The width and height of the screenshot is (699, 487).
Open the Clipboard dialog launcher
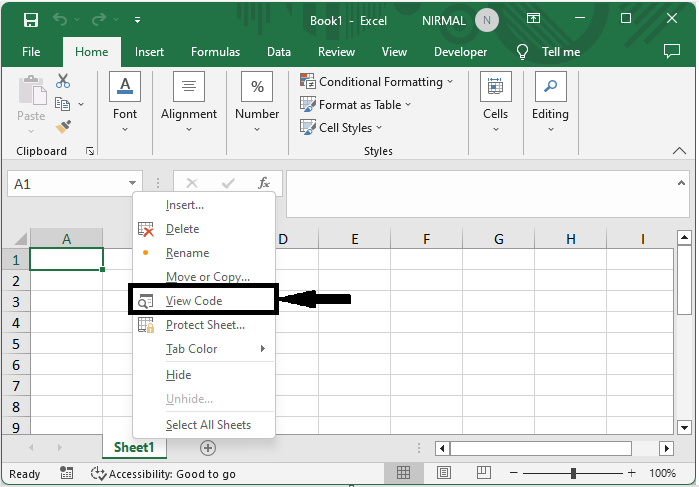pos(90,151)
